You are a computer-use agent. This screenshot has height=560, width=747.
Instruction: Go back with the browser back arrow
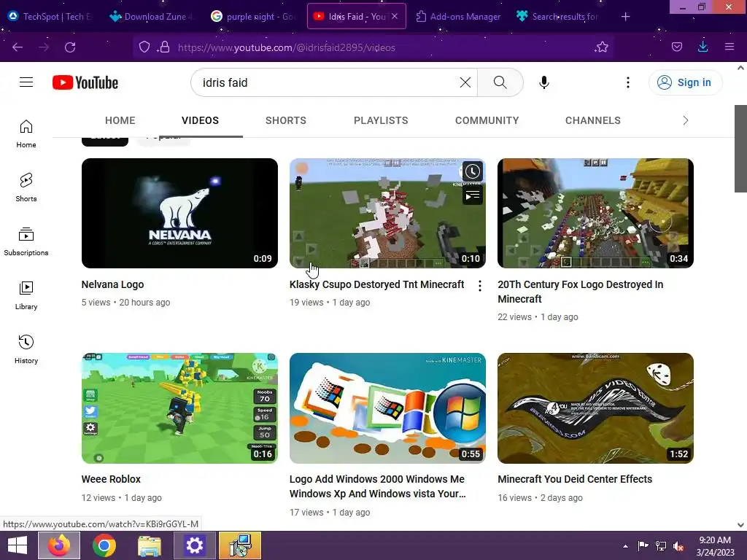18,47
